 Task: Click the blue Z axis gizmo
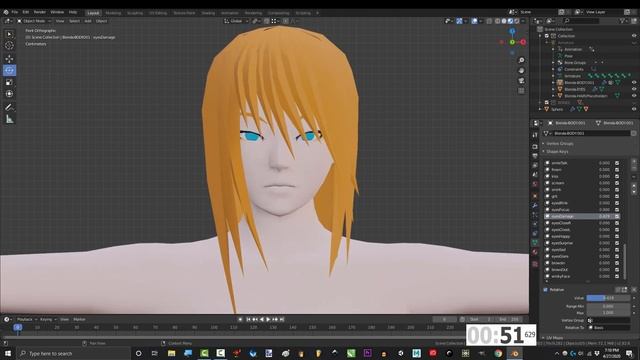512,31
